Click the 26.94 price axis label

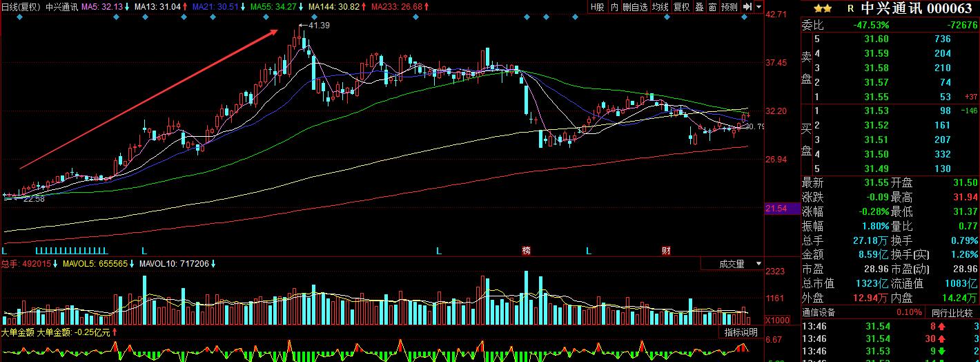[778, 160]
